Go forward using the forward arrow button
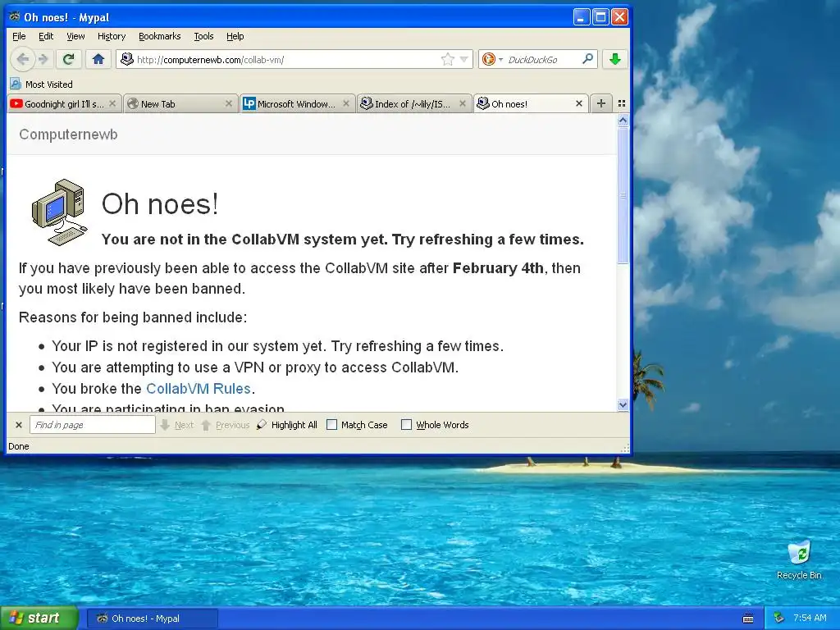 click(43, 59)
